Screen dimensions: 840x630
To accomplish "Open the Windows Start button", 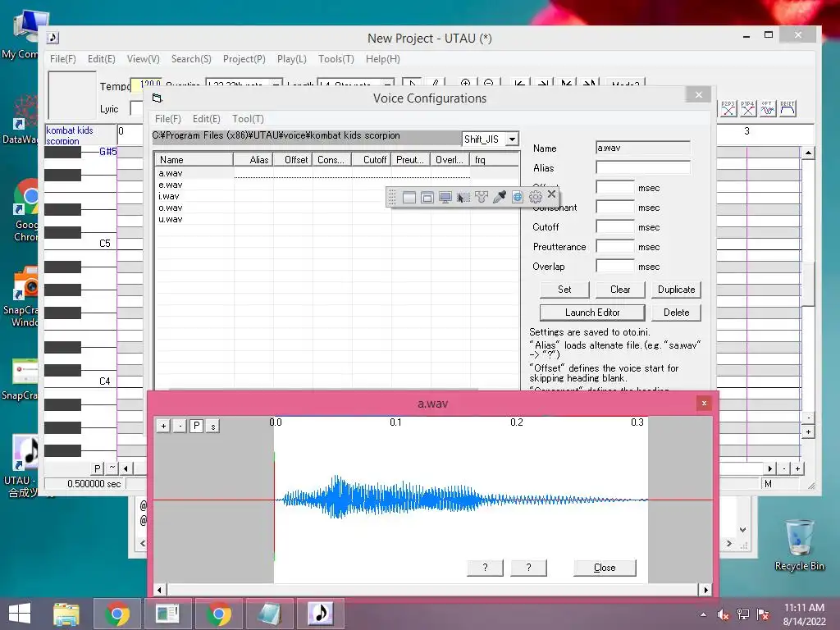I will pyautogui.click(x=20, y=614).
